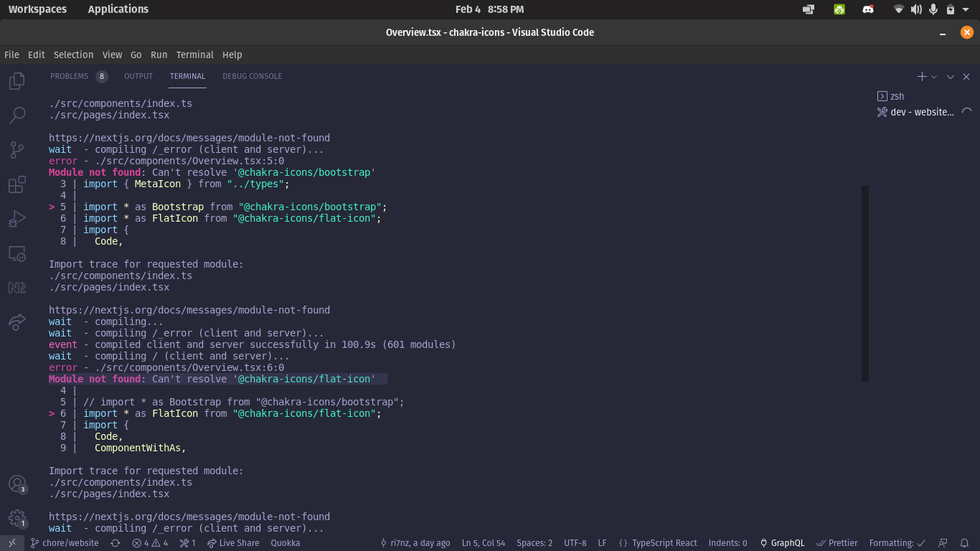
Task: Click the feedback icon in status bar
Action: (943, 543)
